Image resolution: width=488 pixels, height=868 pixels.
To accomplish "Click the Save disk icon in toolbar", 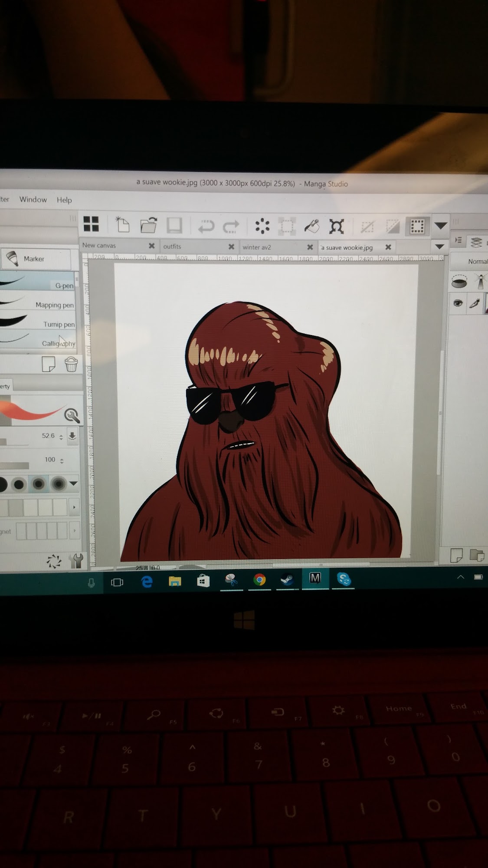I will click(174, 226).
